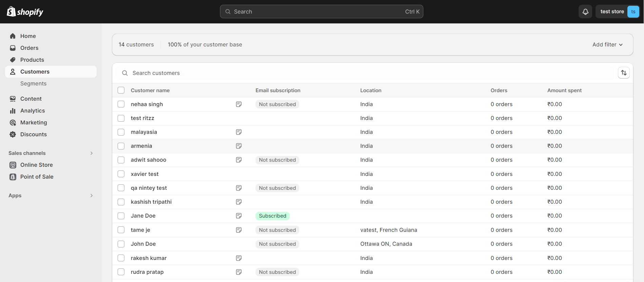The width and height of the screenshot is (644, 282).
Task: Click Not subscribed badge for John Doe
Action: coord(277,244)
